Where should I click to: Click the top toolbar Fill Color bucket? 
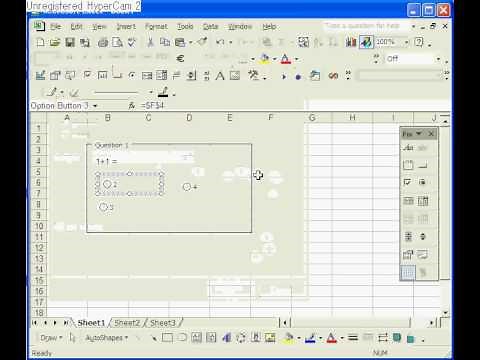click(265, 59)
